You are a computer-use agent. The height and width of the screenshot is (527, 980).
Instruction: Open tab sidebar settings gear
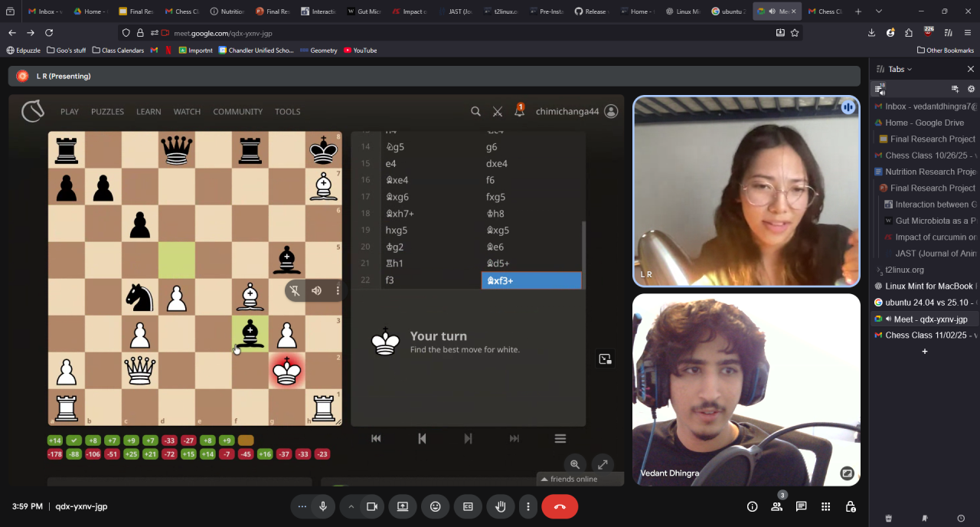pyautogui.click(x=972, y=89)
